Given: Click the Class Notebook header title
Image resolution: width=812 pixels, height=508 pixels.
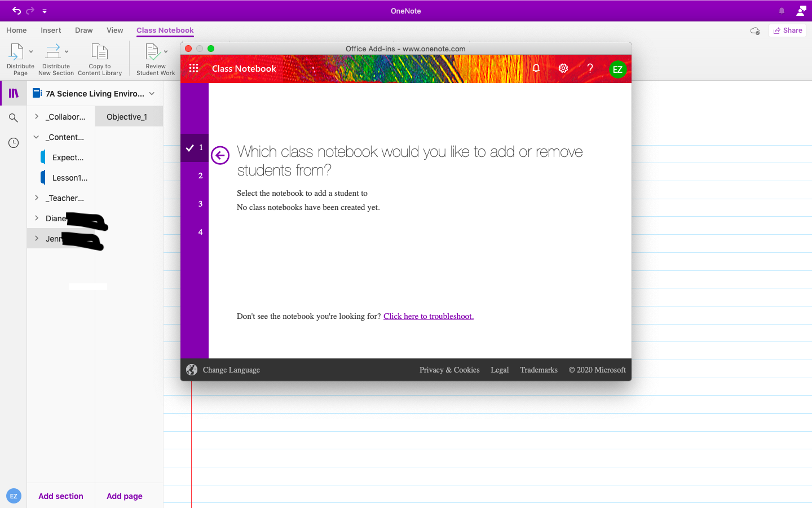Looking at the screenshot, I should pos(244,68).
